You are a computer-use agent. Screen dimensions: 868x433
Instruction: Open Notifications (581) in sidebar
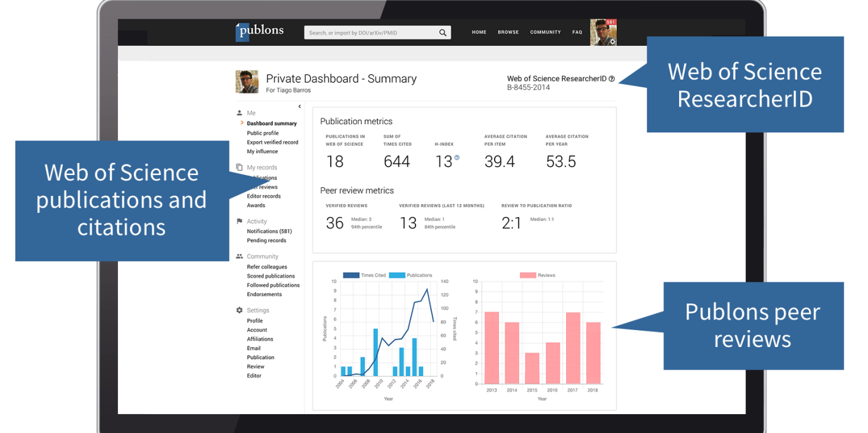[269, 232]
